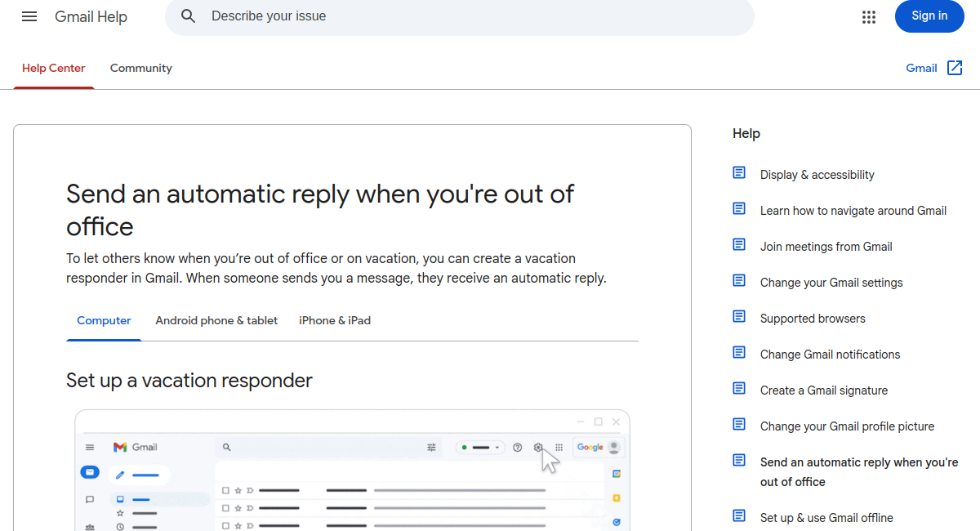The height and width of the screenshot is (531, 980).
Task: Click the main article title heading
Action: [x=320, y=210]
